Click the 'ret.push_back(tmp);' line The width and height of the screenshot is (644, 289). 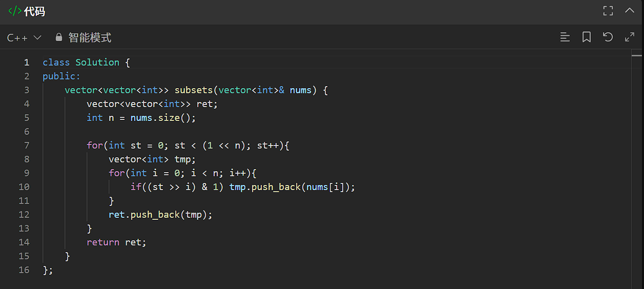160,215
